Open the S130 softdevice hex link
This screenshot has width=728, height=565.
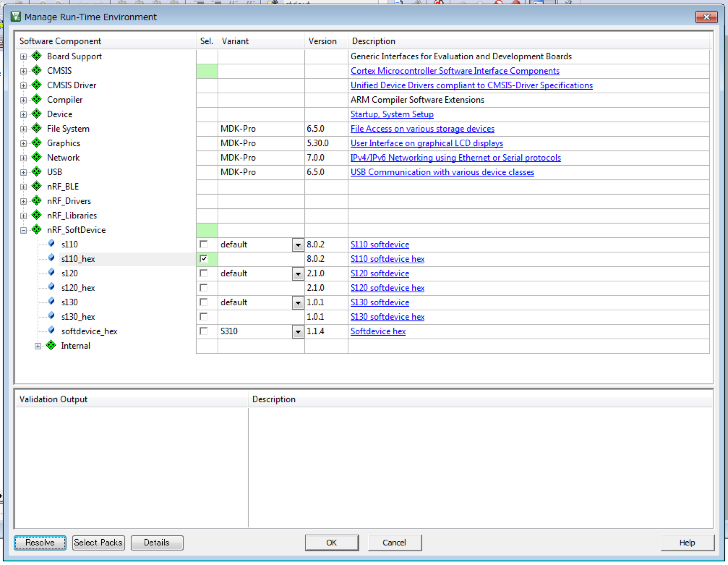[x=387, y=317]
